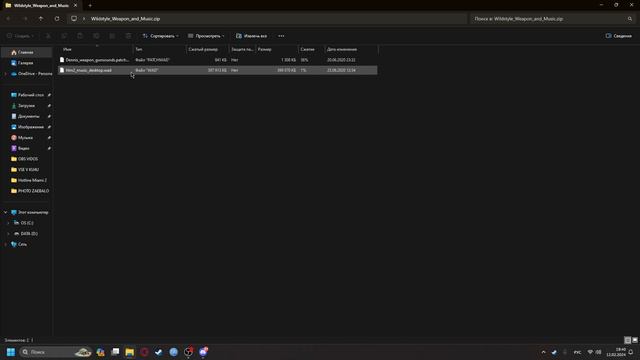Sort by the Дата изменения column

point(351,49)
